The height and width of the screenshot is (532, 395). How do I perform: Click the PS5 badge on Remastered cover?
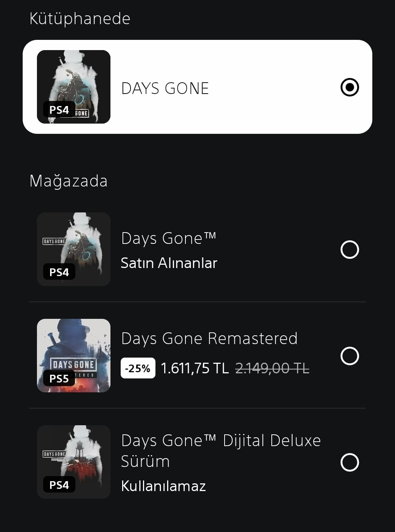coord(59,378)
